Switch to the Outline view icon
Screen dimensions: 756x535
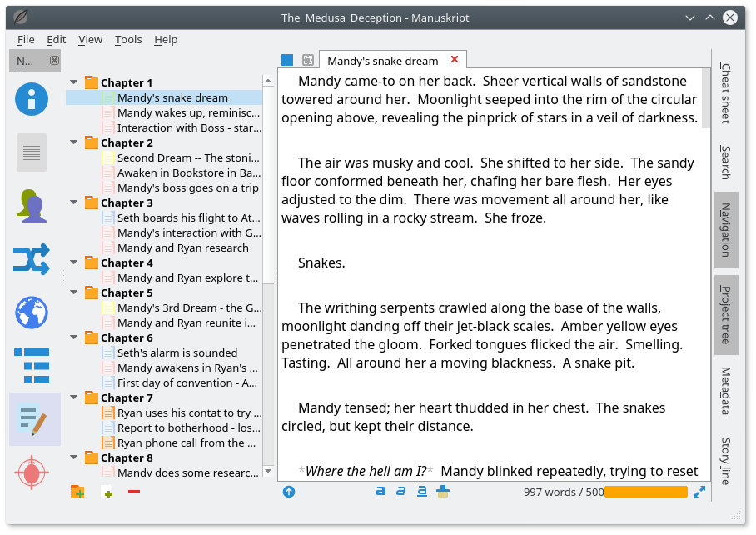tap(32, 365)
